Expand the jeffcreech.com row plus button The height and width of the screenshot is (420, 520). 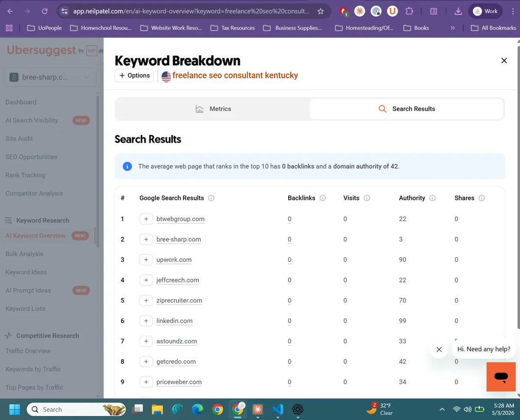(x=146, y=280)
